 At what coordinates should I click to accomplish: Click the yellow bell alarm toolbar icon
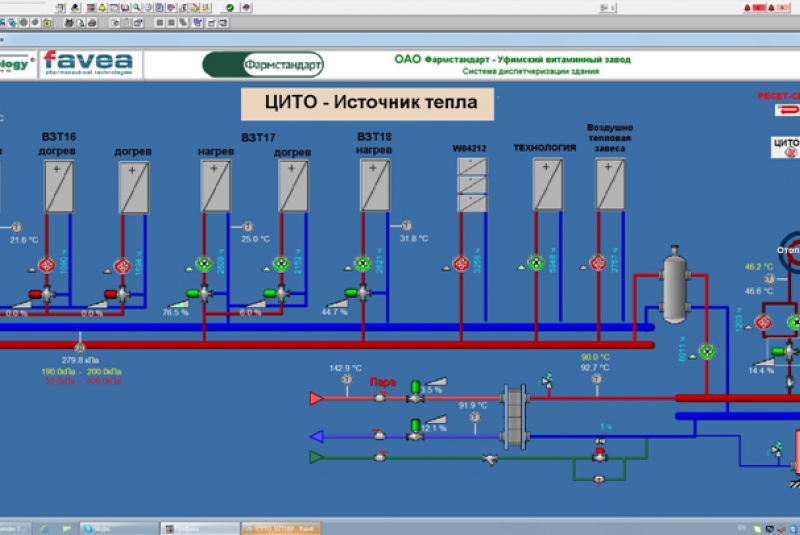click(x=102, y=8)
